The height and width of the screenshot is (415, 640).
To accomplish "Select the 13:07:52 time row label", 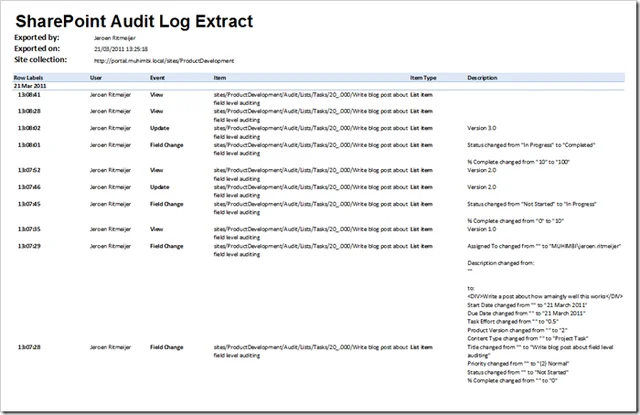I will [29, 170].
